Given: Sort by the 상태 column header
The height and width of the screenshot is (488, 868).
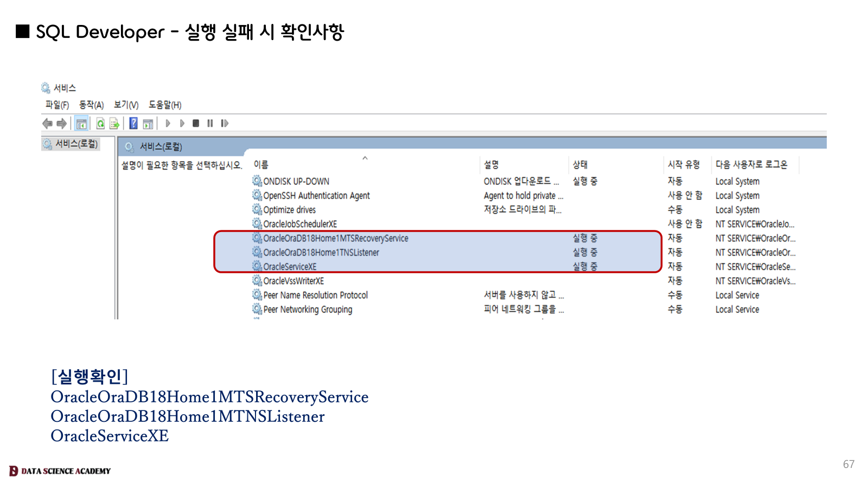Looking at the screenshot, I should 580,165.
